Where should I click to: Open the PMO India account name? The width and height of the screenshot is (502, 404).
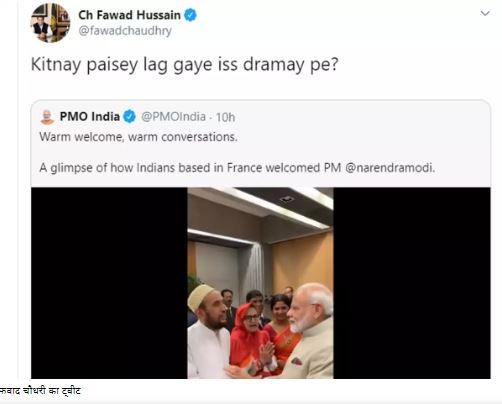[90, 117]
